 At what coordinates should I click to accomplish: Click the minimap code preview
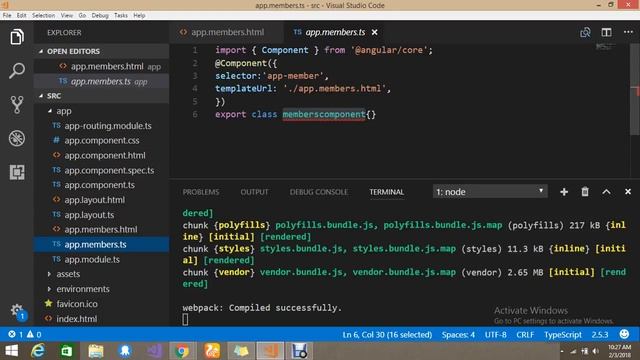point(605,47)
